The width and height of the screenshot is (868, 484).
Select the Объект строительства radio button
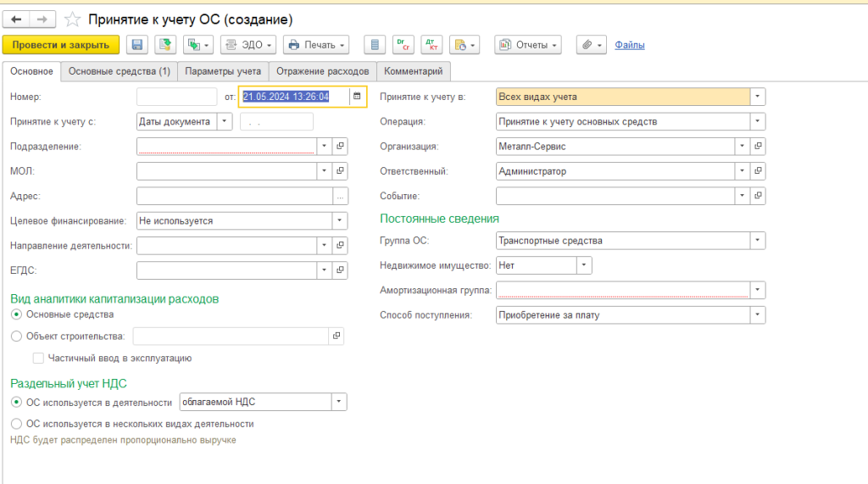[16, 337]
